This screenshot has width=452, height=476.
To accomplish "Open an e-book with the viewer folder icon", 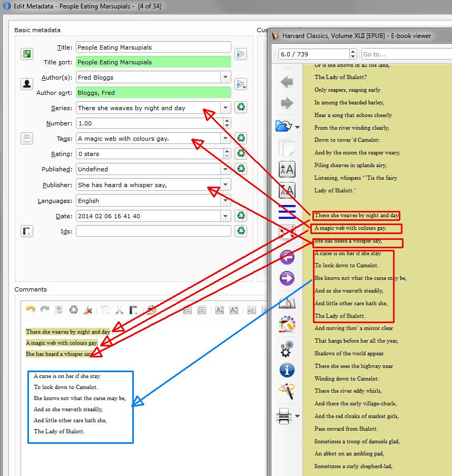I will [x=283, y=125].
